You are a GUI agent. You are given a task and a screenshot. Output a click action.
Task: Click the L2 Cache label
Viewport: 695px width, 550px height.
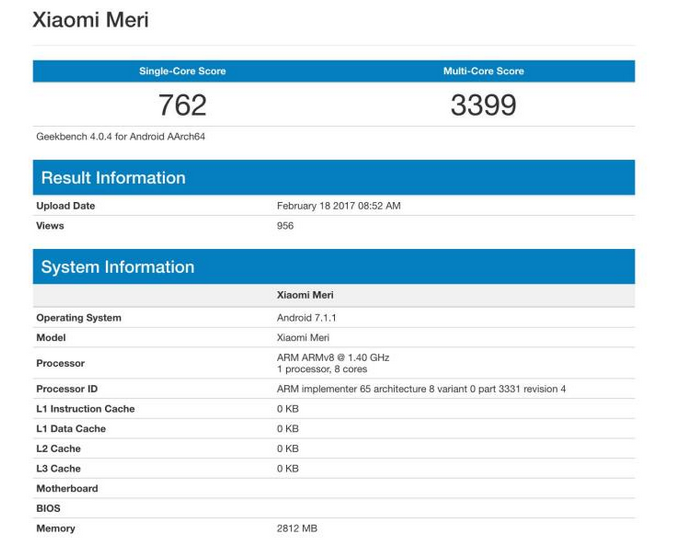[59, 449]
